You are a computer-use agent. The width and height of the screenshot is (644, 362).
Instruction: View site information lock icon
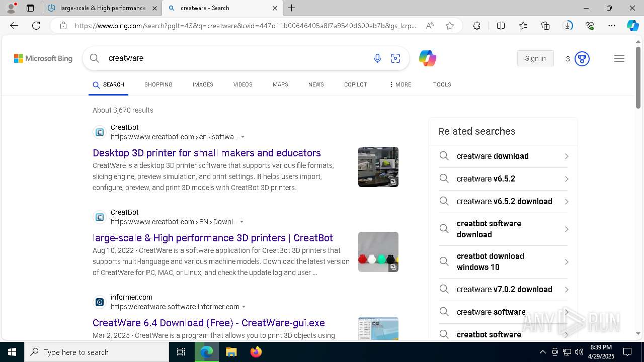tap(63, 26)
